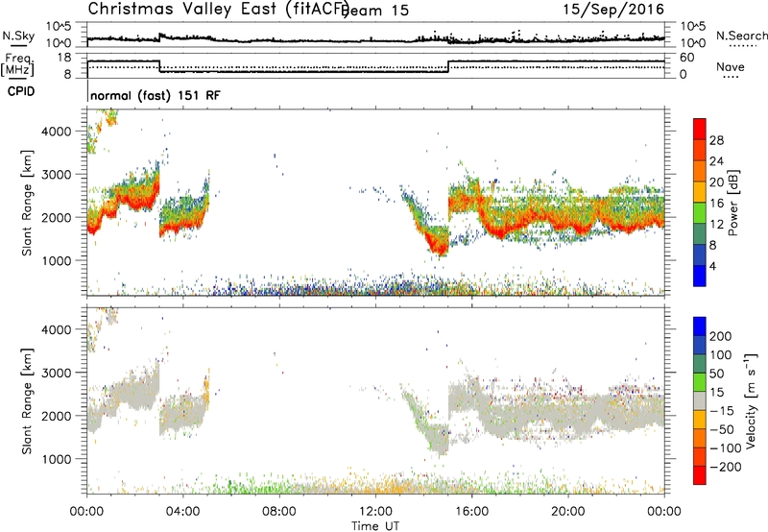
Task: Click the power panel 'Slant Range [km]' label
Action: click(x=27, y=203)
